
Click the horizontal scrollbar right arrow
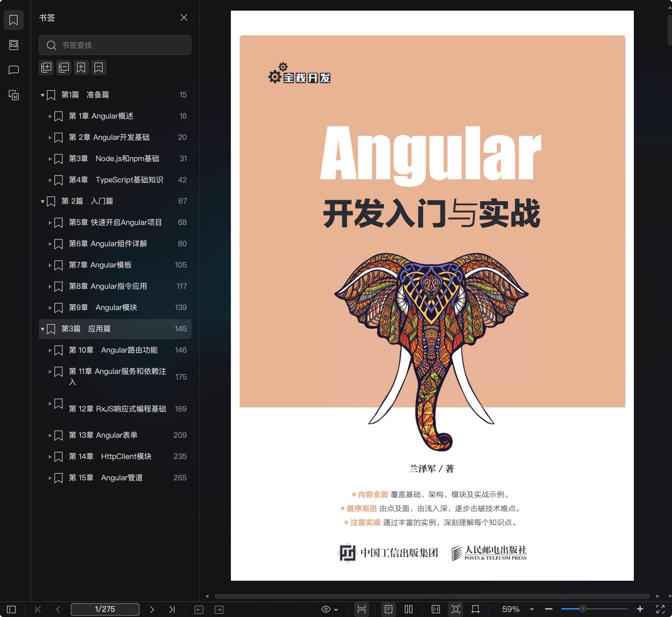click(x=658, y=596)
